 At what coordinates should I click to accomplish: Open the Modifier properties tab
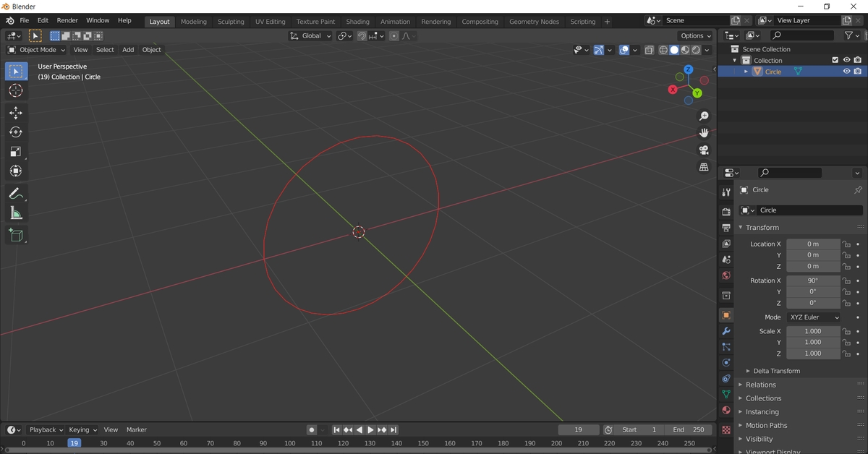pos(726,331)
